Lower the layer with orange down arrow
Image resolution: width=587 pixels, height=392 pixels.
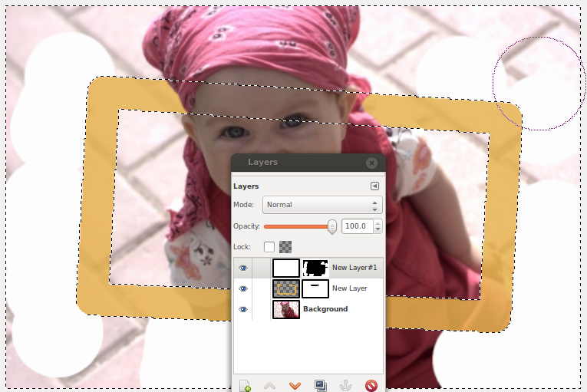pyautogui.click(x=295, y=385)
